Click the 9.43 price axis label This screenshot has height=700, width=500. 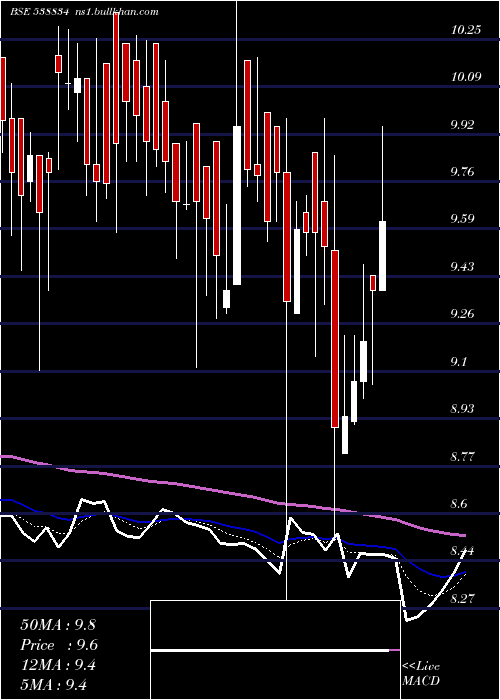(x=462, y=267)
